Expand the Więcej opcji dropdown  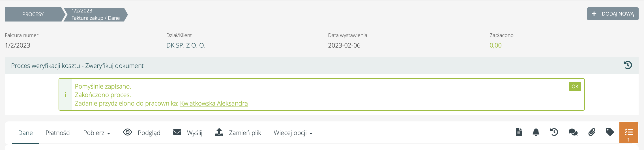(293, 133)
